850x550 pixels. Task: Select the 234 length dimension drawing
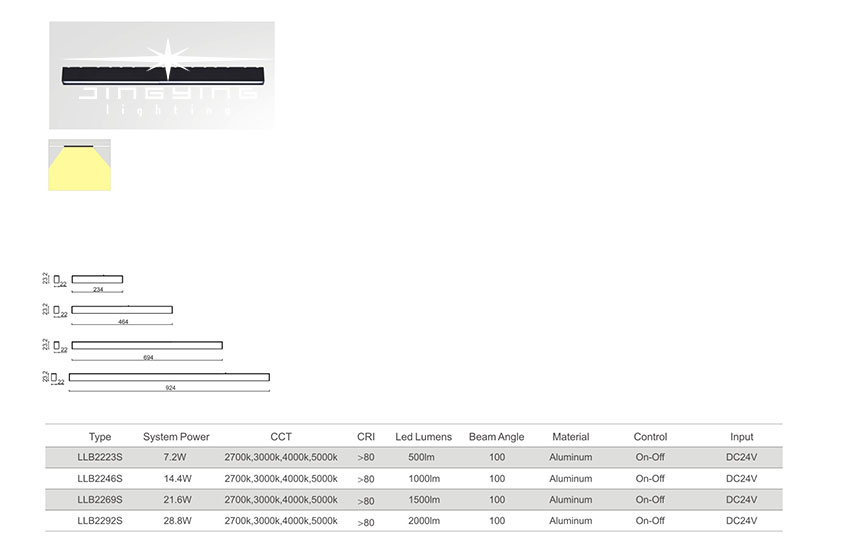click(x=83, y=283)
